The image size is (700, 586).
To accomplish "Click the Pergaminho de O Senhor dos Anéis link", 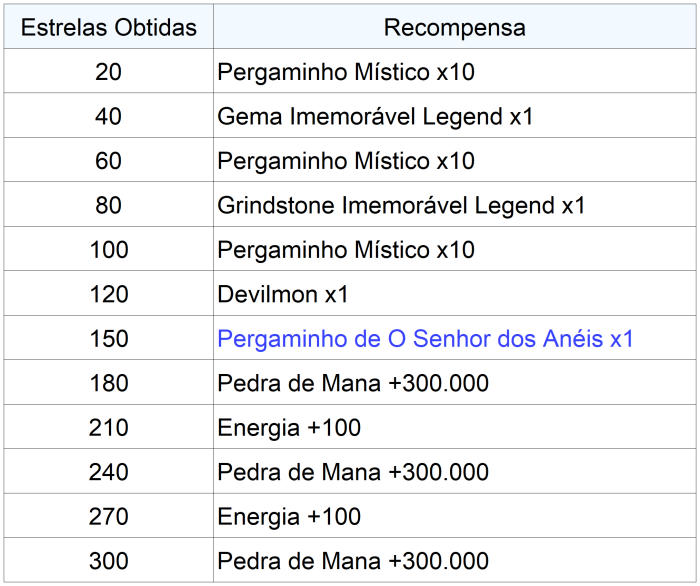I will tap(425, 339).
